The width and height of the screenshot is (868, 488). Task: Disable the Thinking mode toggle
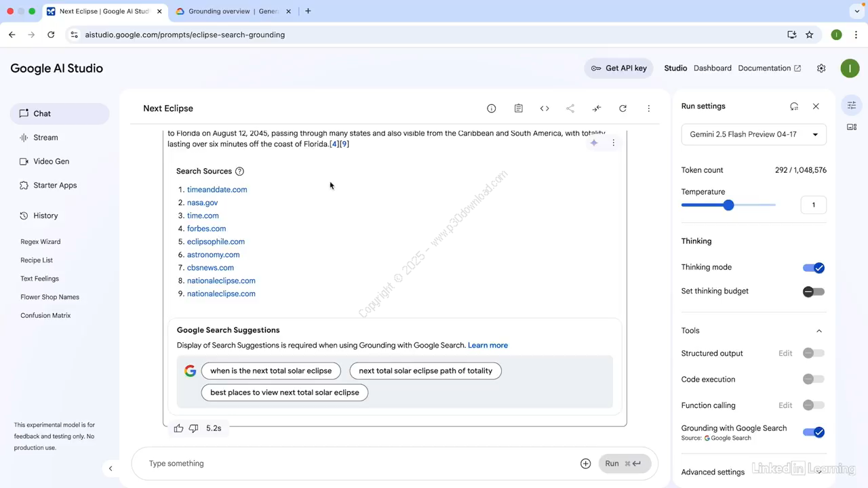813,268
